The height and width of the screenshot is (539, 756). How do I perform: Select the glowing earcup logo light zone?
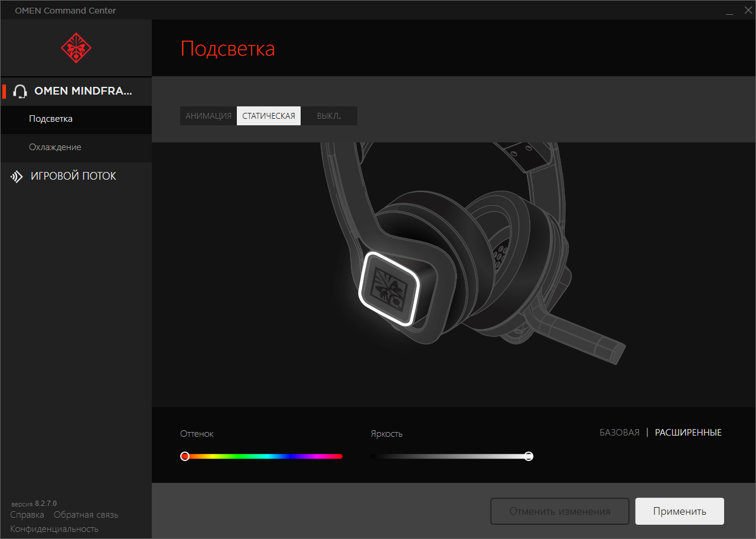coord(389,288)
